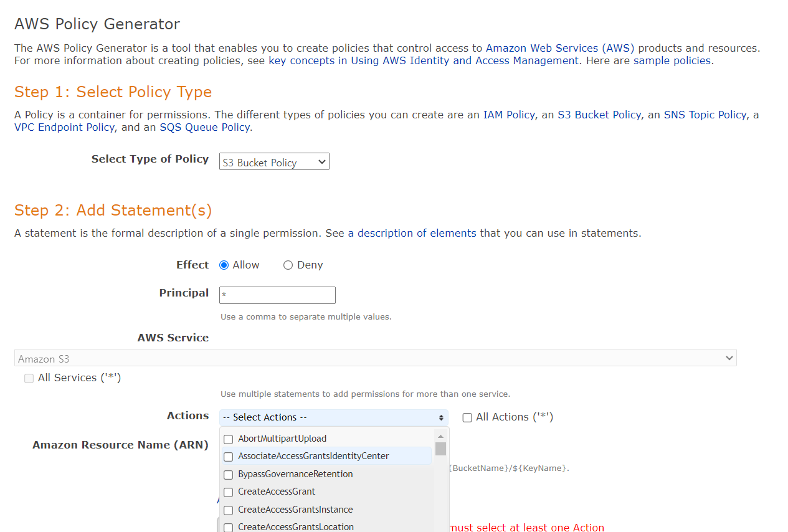
Task: Click the Principal input field
Action: coord(277,295)
